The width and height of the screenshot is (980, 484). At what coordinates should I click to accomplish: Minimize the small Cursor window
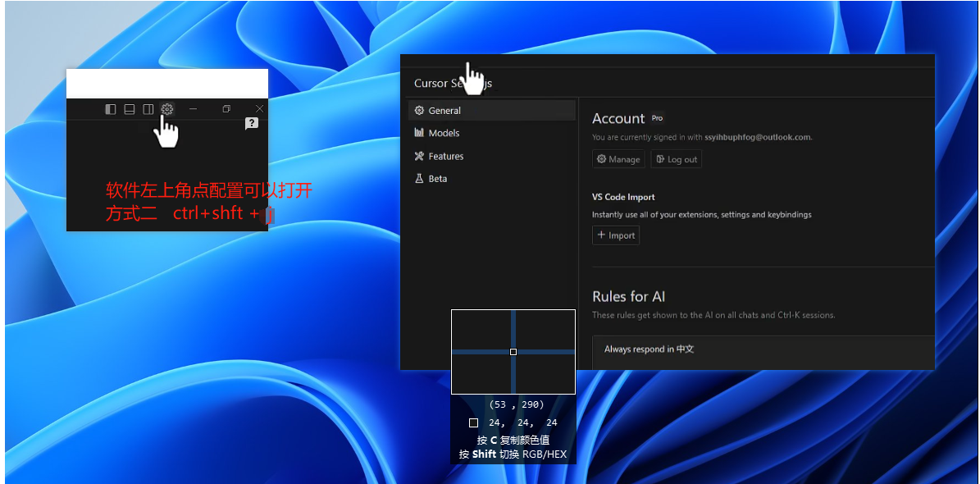point(194,109)
